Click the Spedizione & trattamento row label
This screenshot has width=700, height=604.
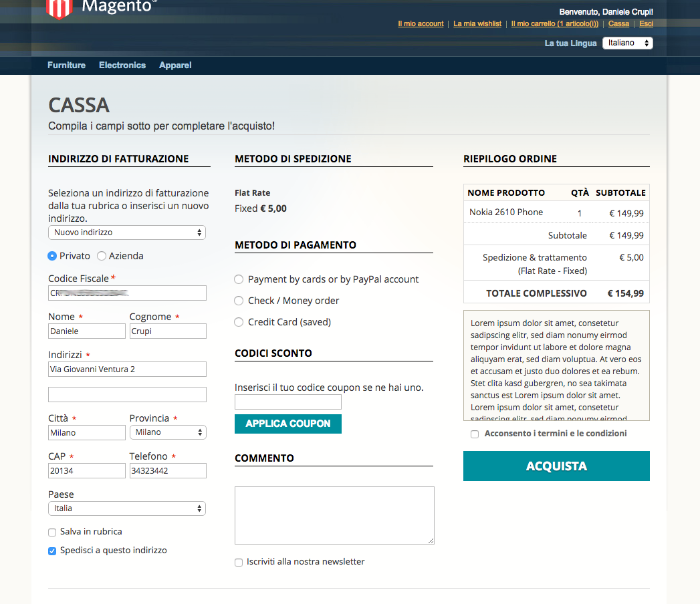point(534,264)
